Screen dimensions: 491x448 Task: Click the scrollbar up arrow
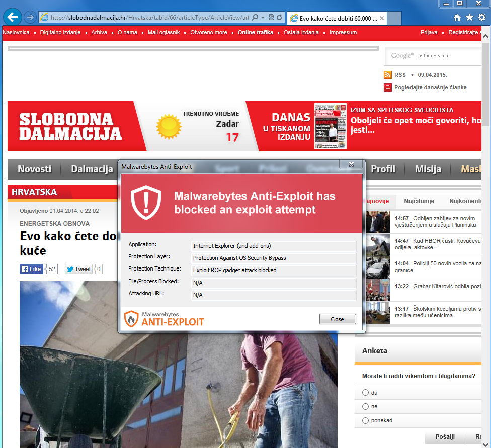click(x=485, y=37)
